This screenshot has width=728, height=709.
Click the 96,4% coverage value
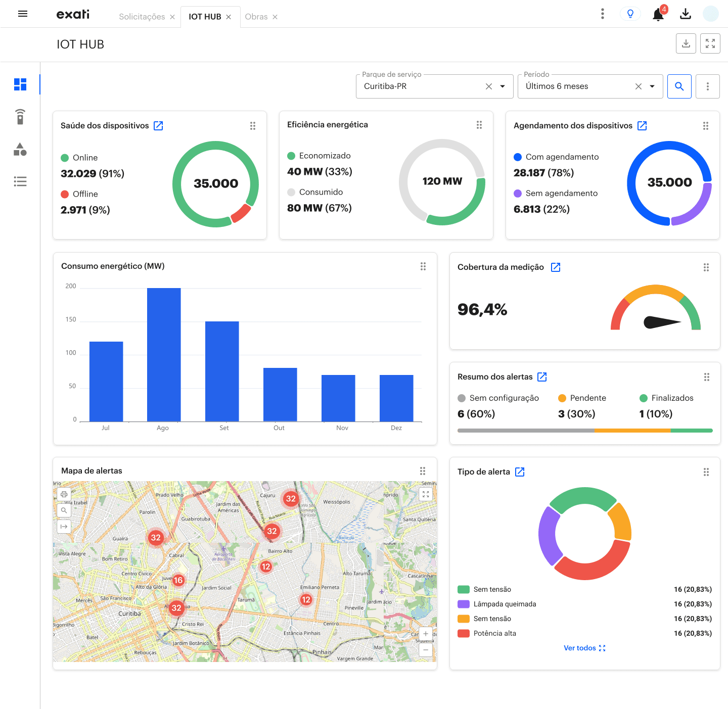click(x=482, y=309)
